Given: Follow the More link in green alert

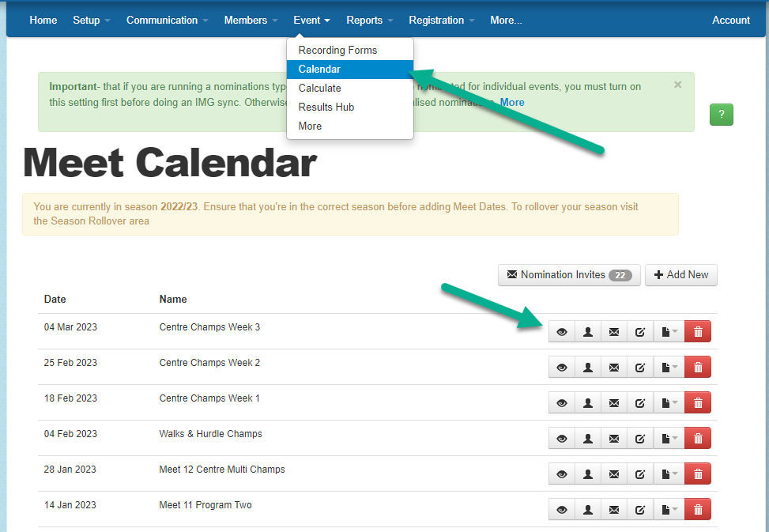Looking at the screenshot, I should click(x=512, y=102).
